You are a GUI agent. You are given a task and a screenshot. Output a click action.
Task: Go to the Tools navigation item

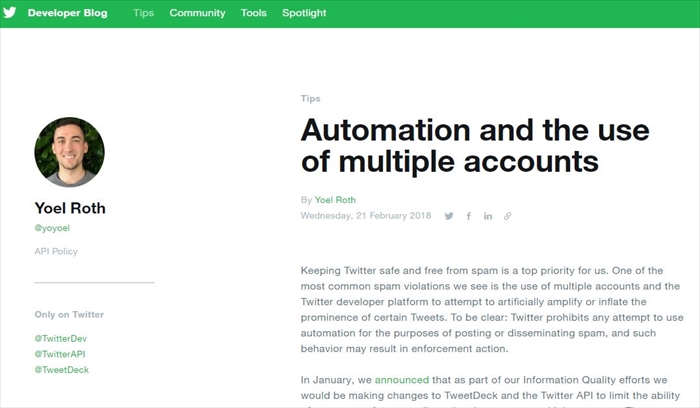point(253,14)
